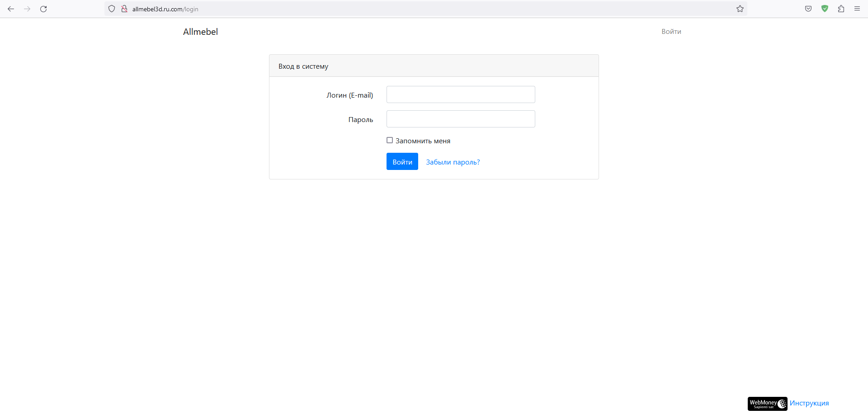Image resolution: width=868 pixels, height=419 pixels.
Task: Click the address bar URL allmebel3d.ru.com/login
Action: tap(165, 9)
